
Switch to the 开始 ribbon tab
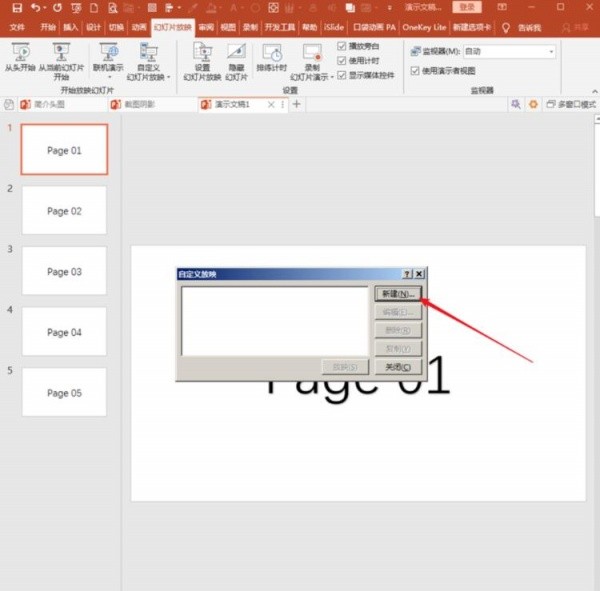tap(48, 27)
